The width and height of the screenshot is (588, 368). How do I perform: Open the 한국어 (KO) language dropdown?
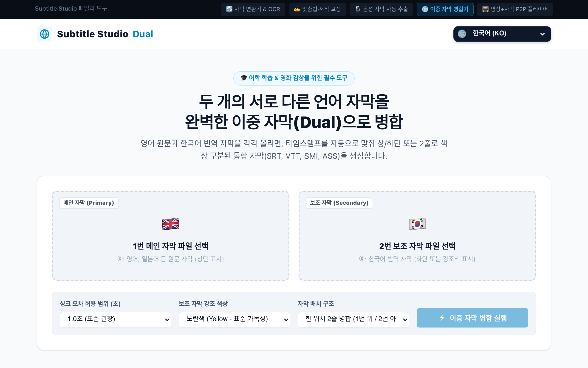click(x=502, y=34)
